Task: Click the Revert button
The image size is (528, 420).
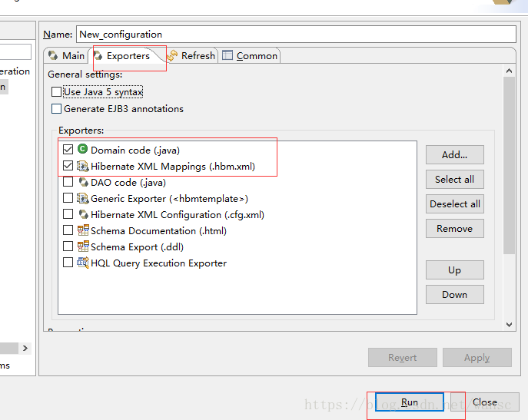Action: pos(403,357)
